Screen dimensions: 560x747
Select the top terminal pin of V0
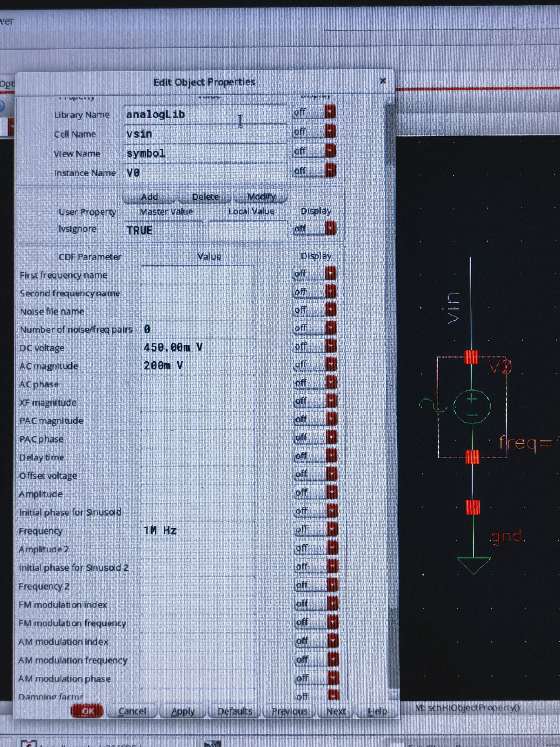[471, 357]
